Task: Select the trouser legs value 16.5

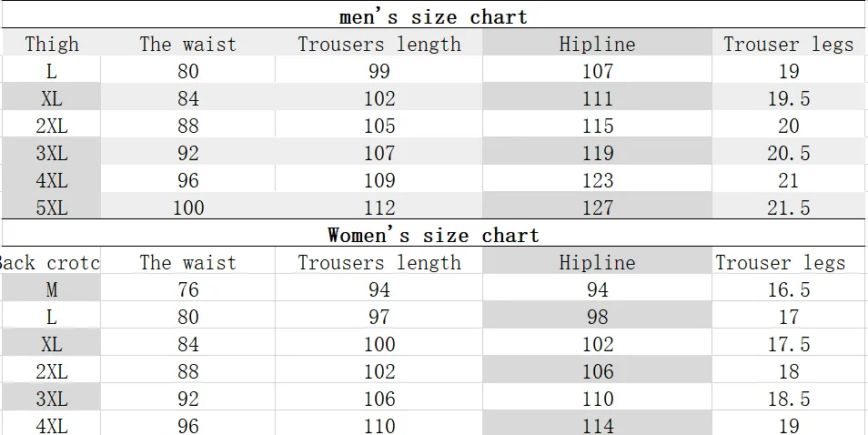Action: coord(788,289)
